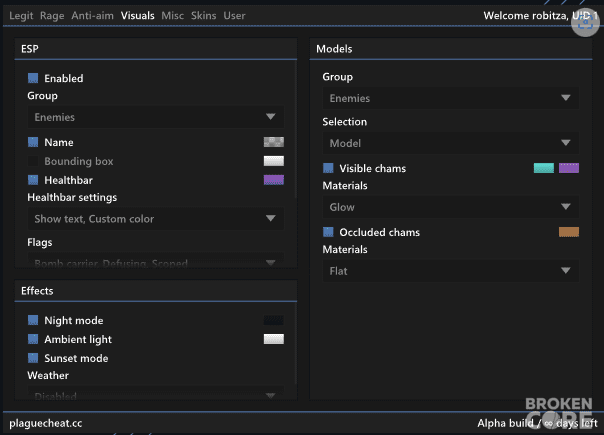Switch to the User tab
This screenshot has width=604, height=435.
234,16
